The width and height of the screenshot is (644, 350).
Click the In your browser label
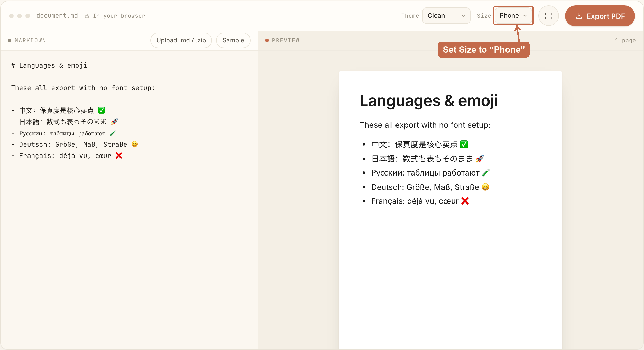click(119, 16)
